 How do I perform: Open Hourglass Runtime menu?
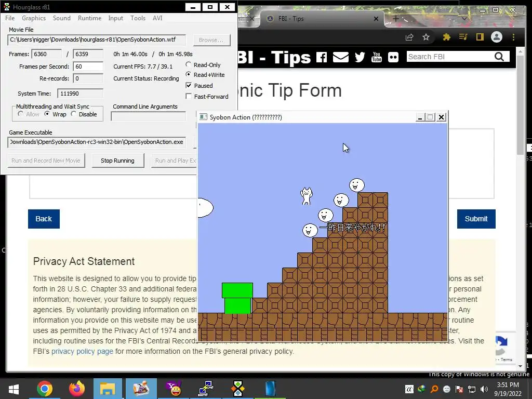point(89,18)
